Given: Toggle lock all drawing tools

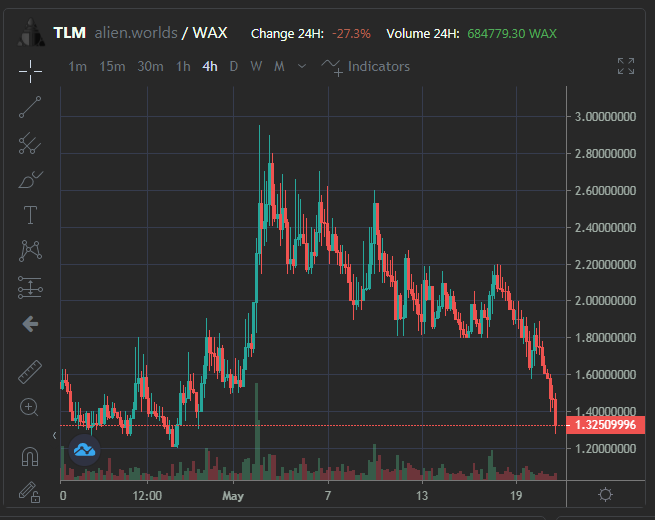Looking at the screenshot, I should [29, 492].
